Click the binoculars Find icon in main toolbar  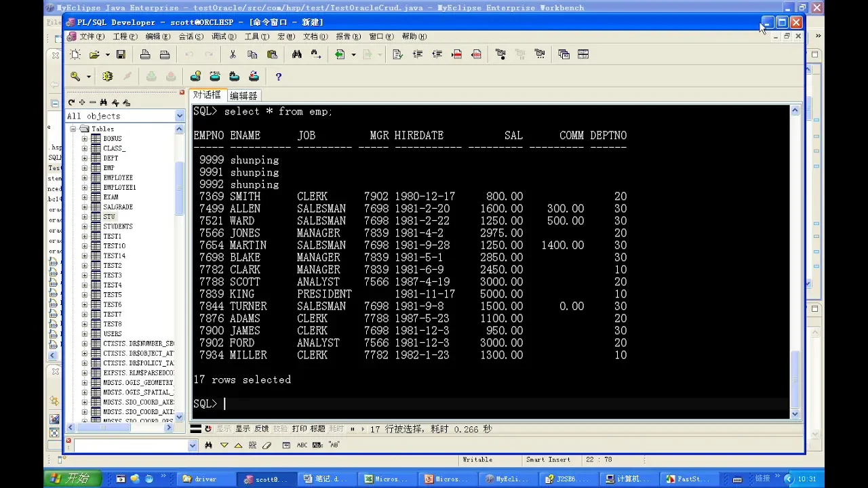click(296, 55)
